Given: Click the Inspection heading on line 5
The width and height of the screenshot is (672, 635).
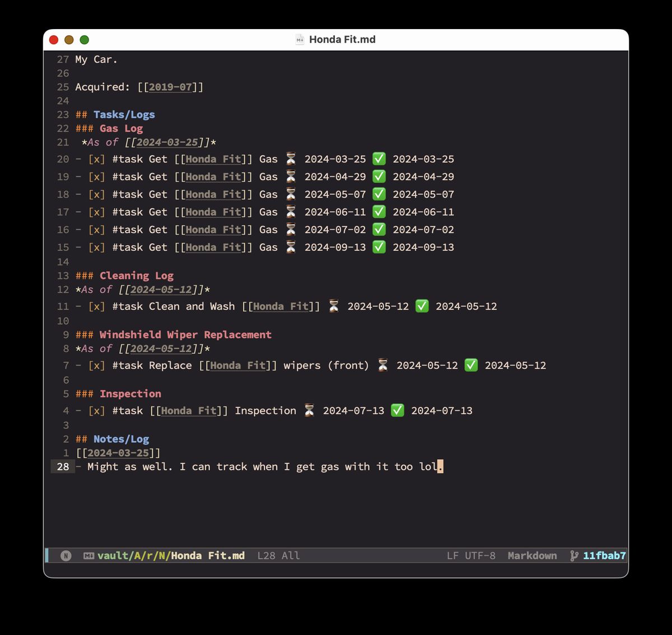Looking at the screenshot, I should pos(130,394).
